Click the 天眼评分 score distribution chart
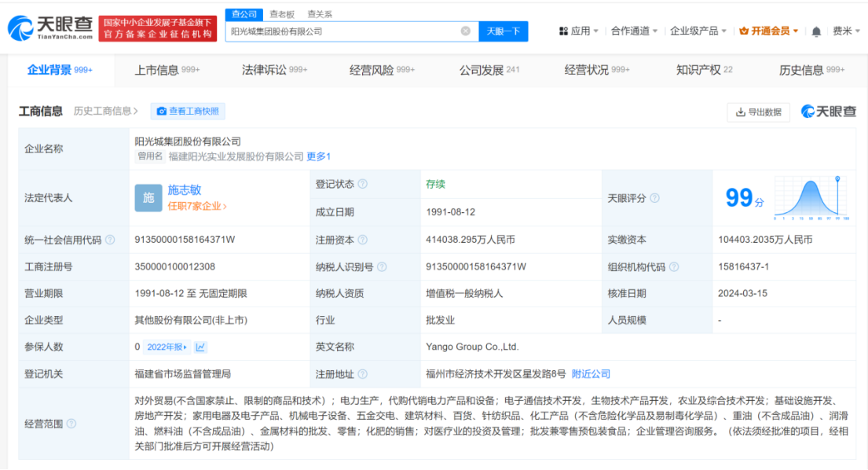 (x=811, y=197)
